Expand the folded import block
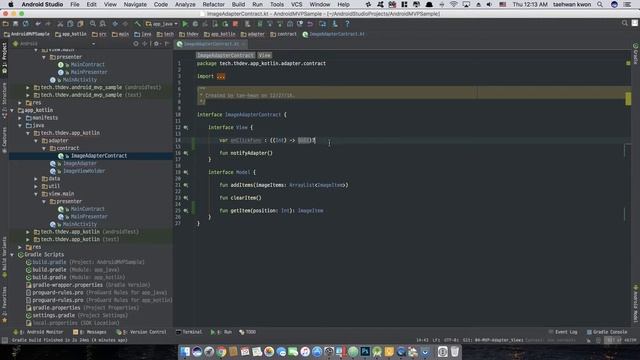The image size is (640, 360). 221,76
